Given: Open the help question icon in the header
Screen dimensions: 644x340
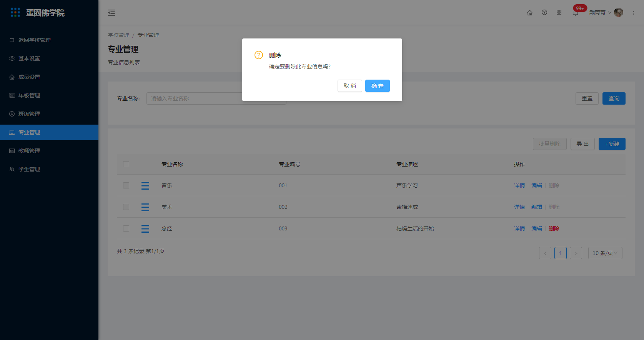Looking at the screenshot, I should pos(544,12).
